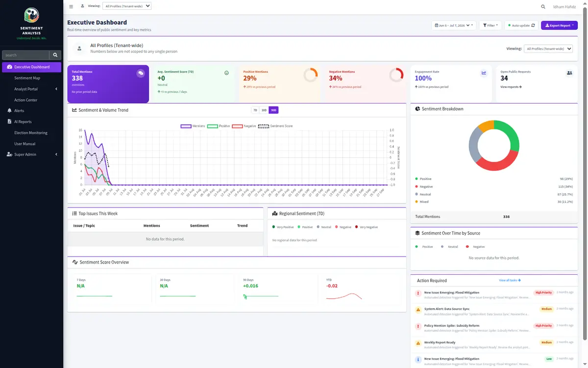Click the sidebar search input field
Viewport: 588px width, 368px height.
pos(25,55)
